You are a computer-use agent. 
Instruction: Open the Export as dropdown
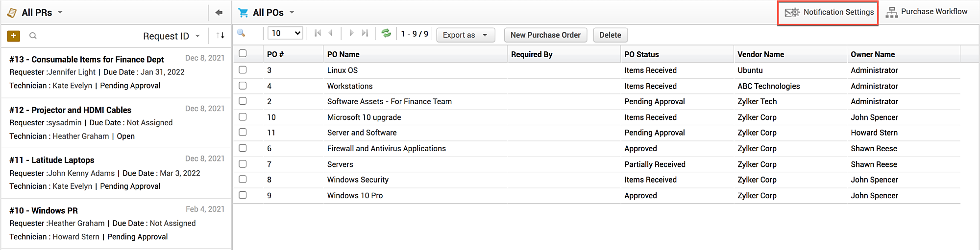(465, 35)
